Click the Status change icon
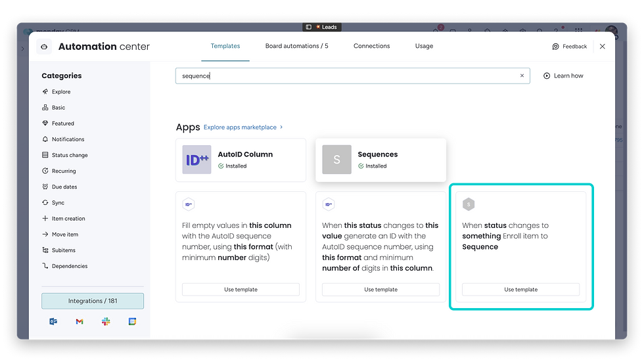Screen dimensions: 644x362 pyautogui.click(x=45, y=155)
